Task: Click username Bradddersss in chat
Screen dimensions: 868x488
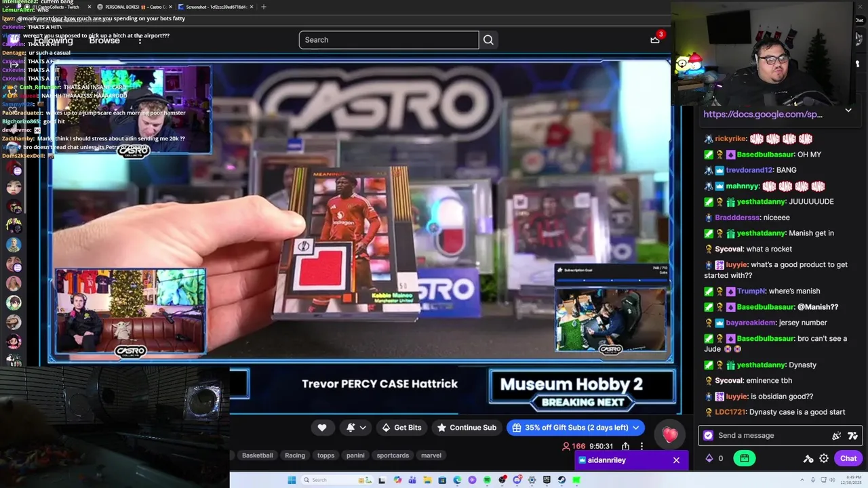Action: tap(737, 218)
